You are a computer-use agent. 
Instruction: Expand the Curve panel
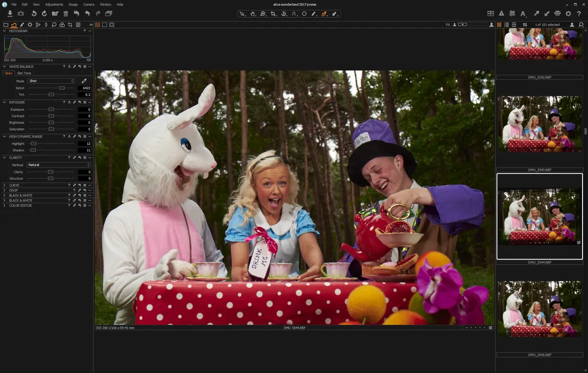(x=5, y=185)
